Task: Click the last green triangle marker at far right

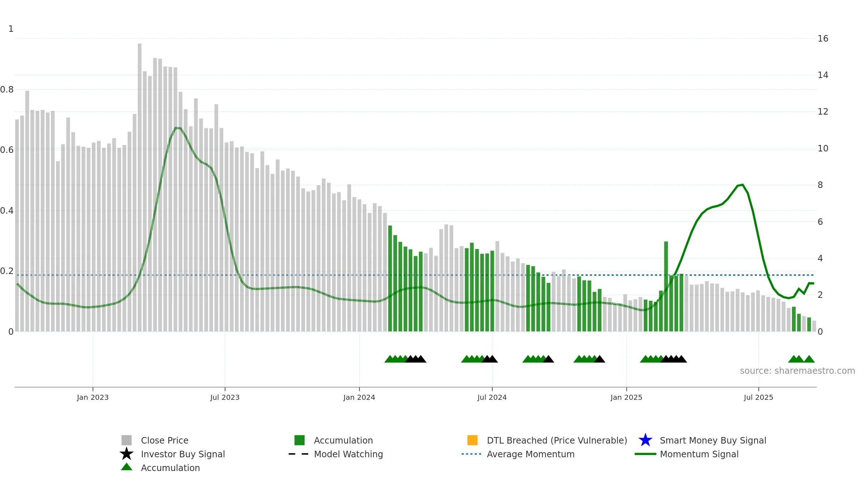Action: coord(809,359)
